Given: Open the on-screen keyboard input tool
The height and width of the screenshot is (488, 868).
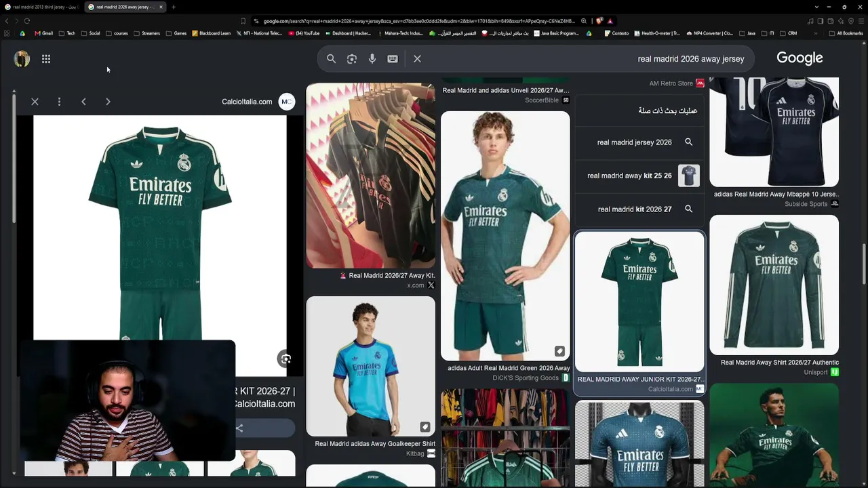Looking at the screenshot, I should point(393,59).
